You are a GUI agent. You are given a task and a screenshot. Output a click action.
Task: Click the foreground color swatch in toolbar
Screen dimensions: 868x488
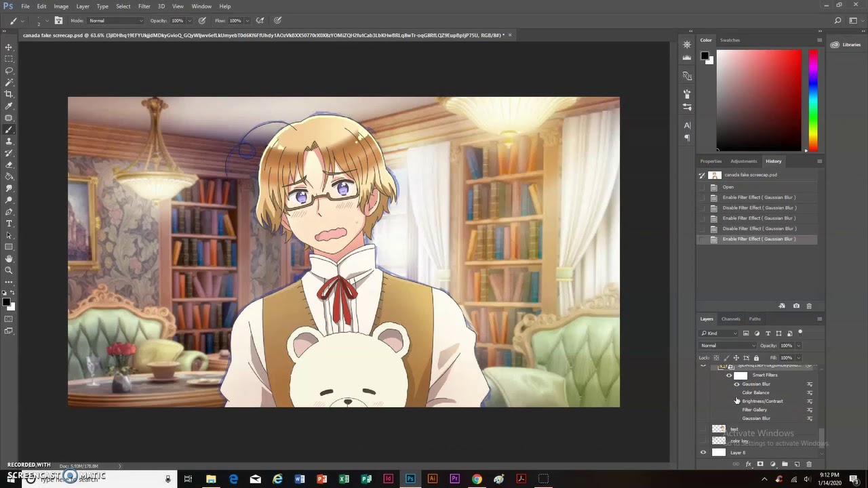[6, 302]
